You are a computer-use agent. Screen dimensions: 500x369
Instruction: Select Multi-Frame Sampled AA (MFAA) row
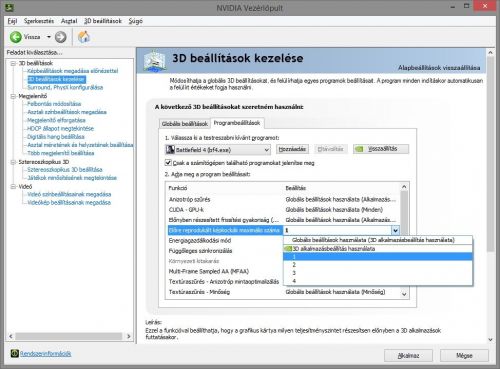[x=225, y=272]
